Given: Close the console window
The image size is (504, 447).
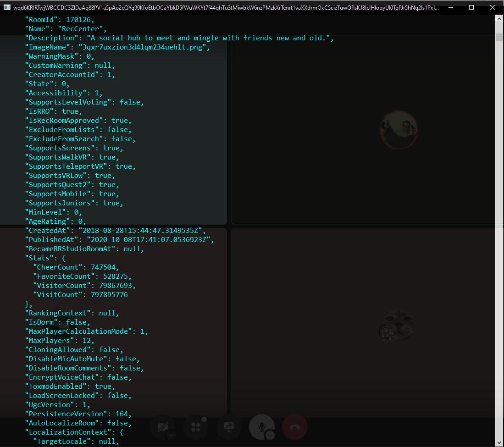Looking at the screenshot, I should coord(493,7).
